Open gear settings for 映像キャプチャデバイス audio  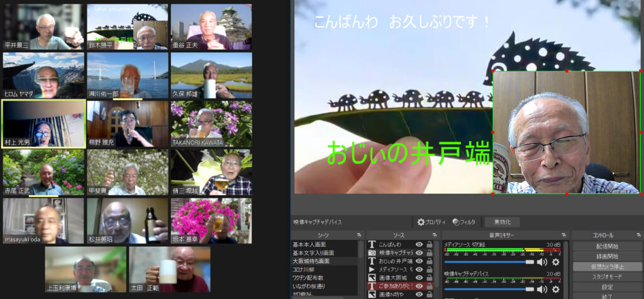pyautogui.click(x=555, y=290)
